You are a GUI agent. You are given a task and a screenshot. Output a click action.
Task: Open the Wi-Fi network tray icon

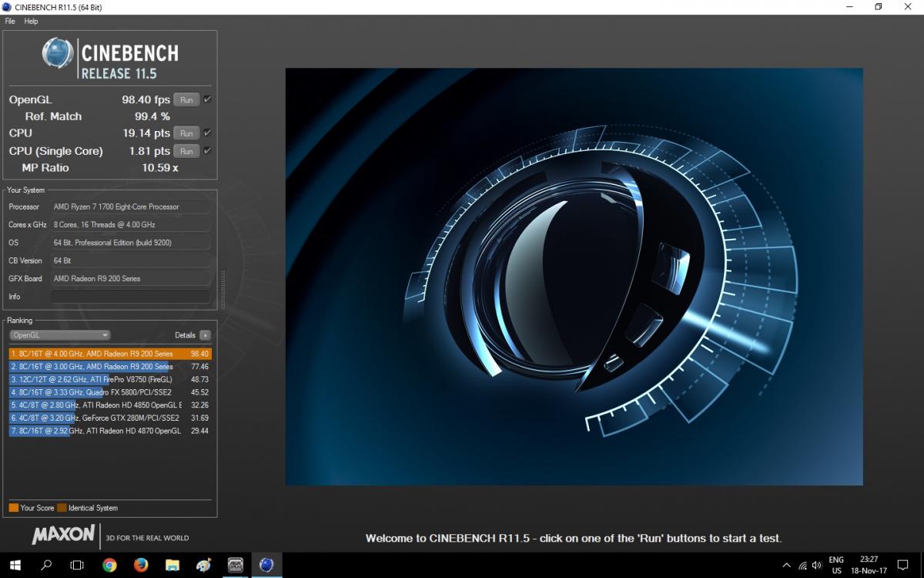pyautogui.click(x=803, y=566)
